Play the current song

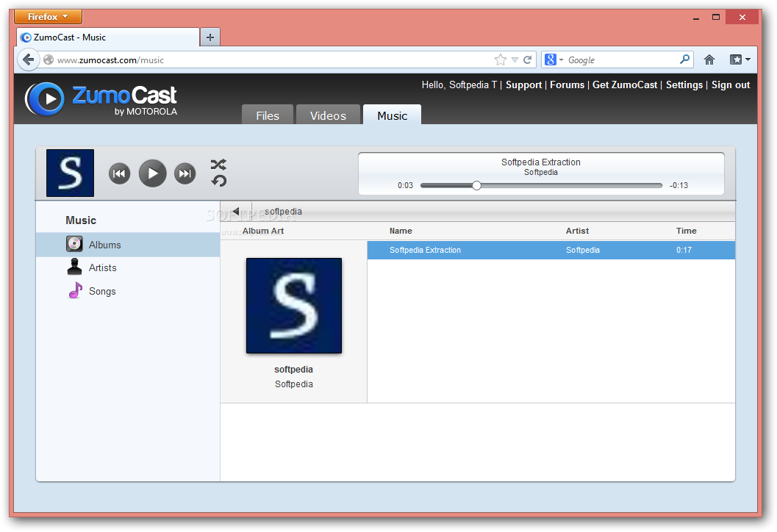[x=153, y=173]
